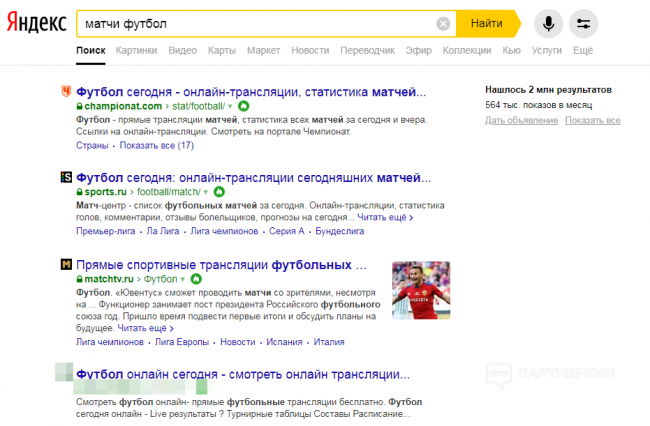This screenshot has width=650, height=426.
Task: Click the championat.com favicon
Action: coord(66,92)
